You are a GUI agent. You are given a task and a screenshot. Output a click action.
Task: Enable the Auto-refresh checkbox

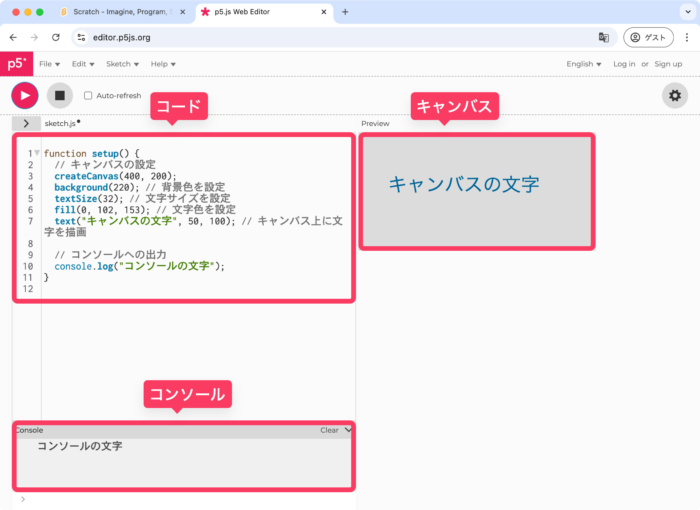tap(88, 96)
